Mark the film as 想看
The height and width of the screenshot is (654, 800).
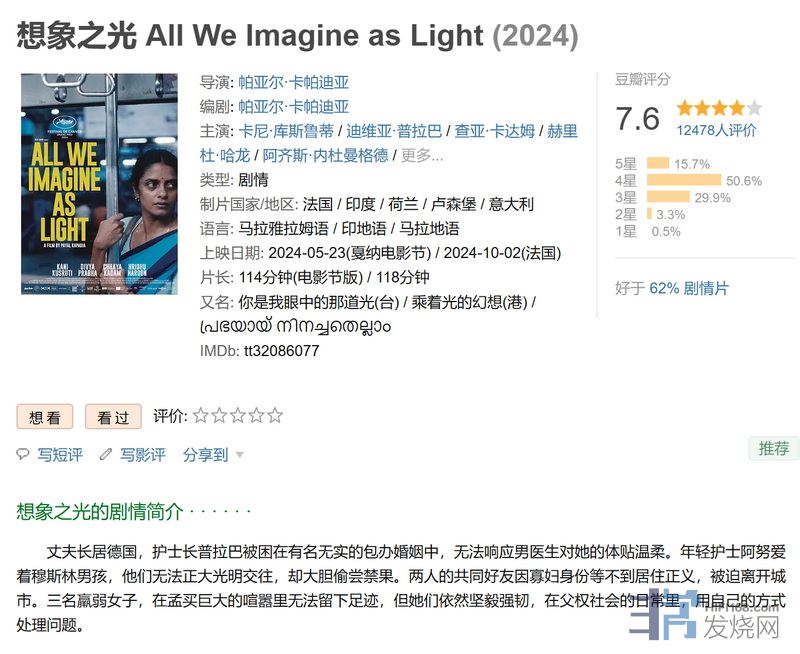tap(45, 416)
